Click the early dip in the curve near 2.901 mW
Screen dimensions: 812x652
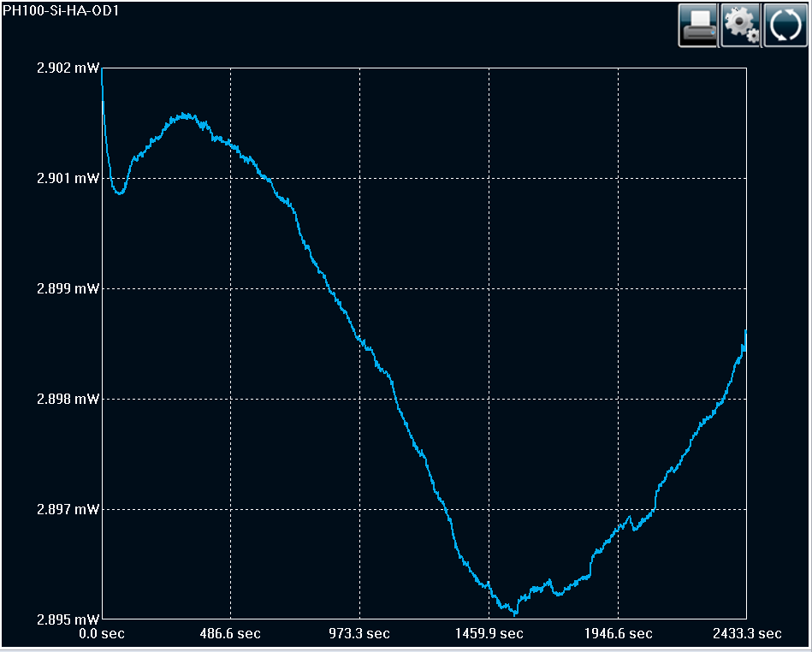coord(120,193)
